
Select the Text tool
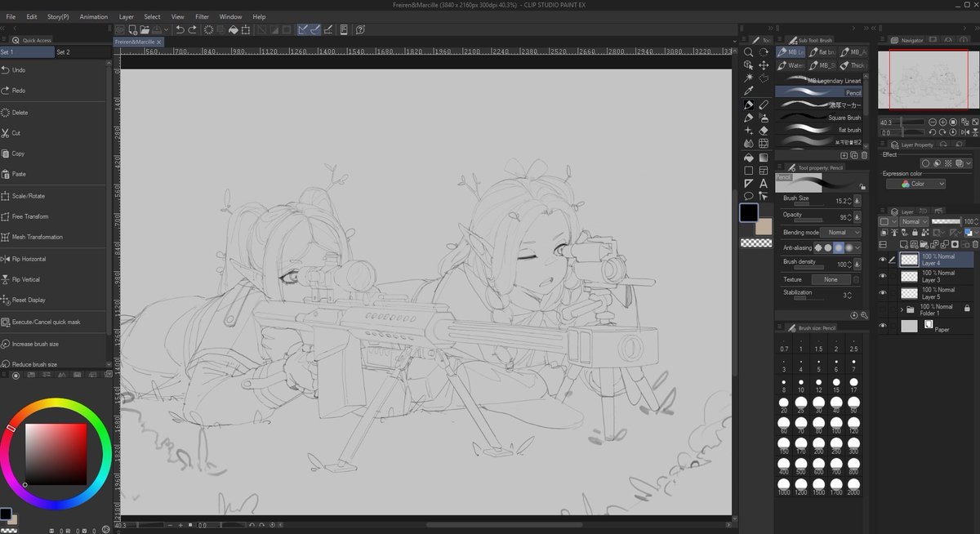(764, 184)
